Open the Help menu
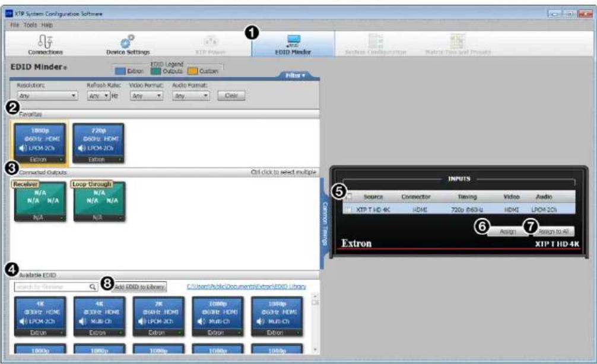The image size is (597, 364). click(47, 25)
